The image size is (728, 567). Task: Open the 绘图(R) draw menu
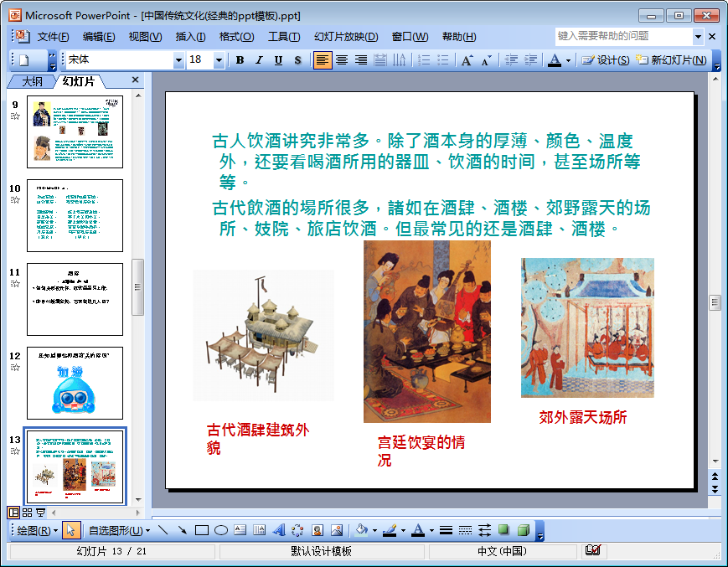pos(37,530)
